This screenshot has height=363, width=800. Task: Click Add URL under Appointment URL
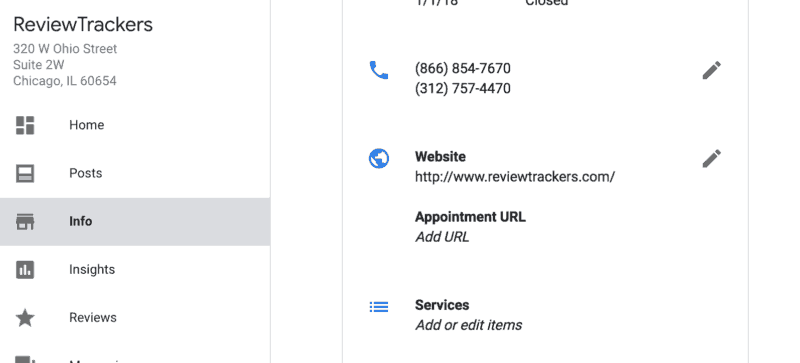(x=442, y=237)
